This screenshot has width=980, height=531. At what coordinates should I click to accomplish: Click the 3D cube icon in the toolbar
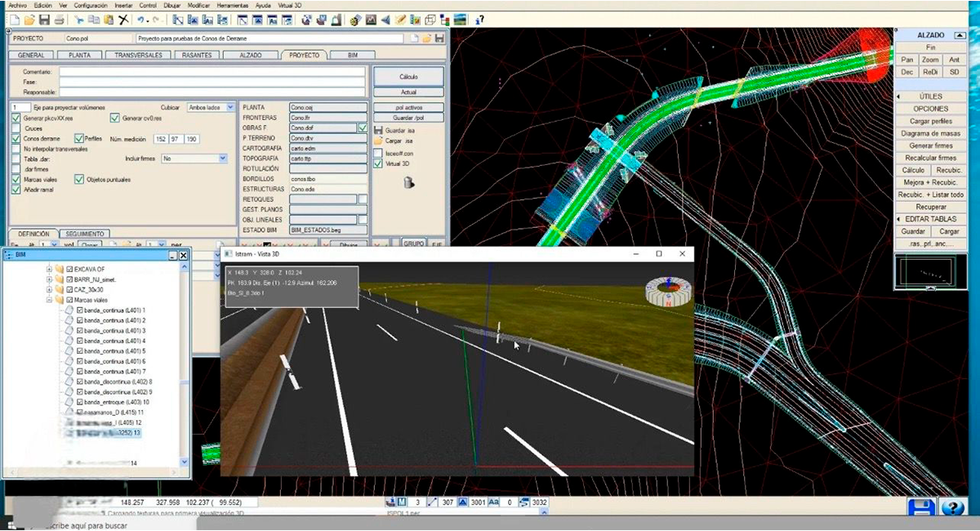point(431,19)
